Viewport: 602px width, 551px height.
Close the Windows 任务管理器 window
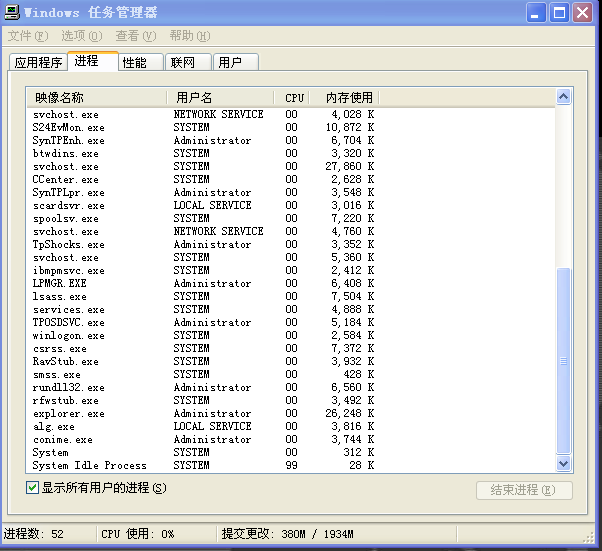click(x=582, y=13)
